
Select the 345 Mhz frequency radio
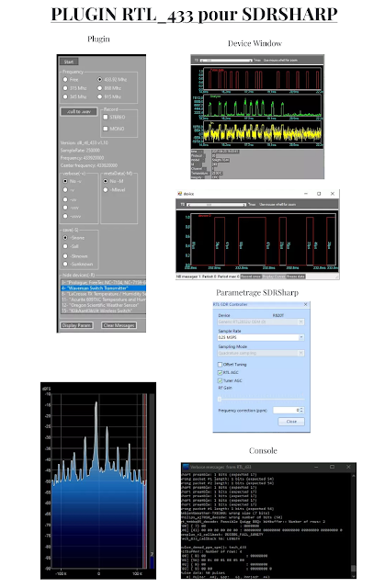point(65,96)
